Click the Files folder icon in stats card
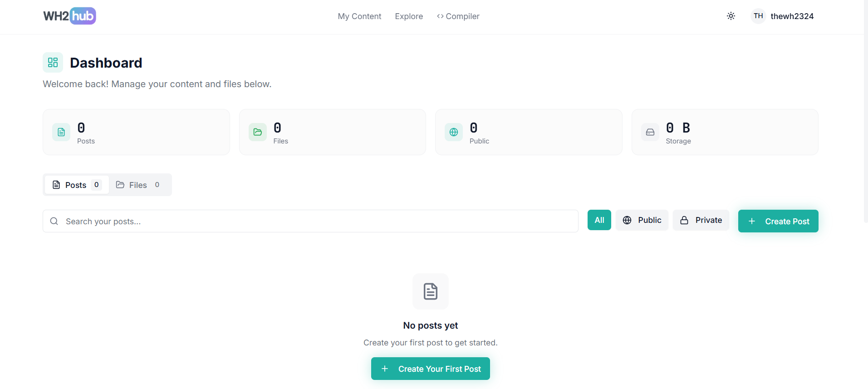 coord(258,132)
